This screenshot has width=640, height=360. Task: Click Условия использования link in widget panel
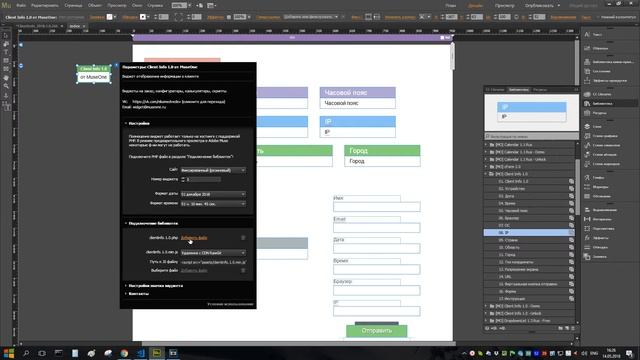[230, 304]
